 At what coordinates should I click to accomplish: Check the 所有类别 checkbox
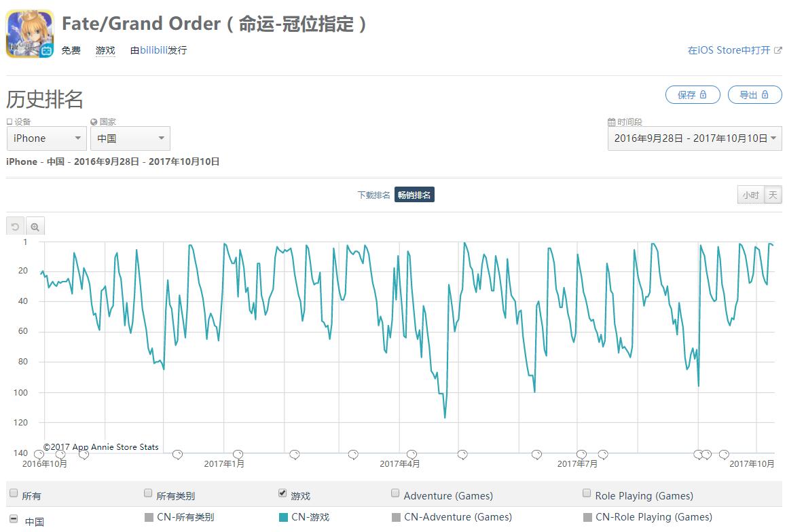click(x=148, y=493)
